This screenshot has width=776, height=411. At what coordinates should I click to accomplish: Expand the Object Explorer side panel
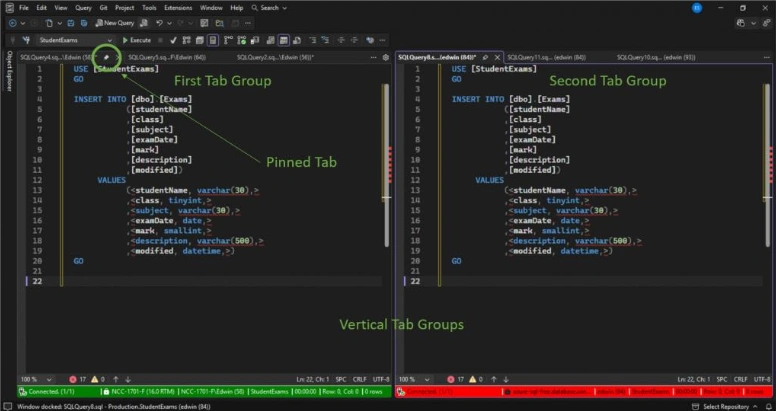coord(9,71)
